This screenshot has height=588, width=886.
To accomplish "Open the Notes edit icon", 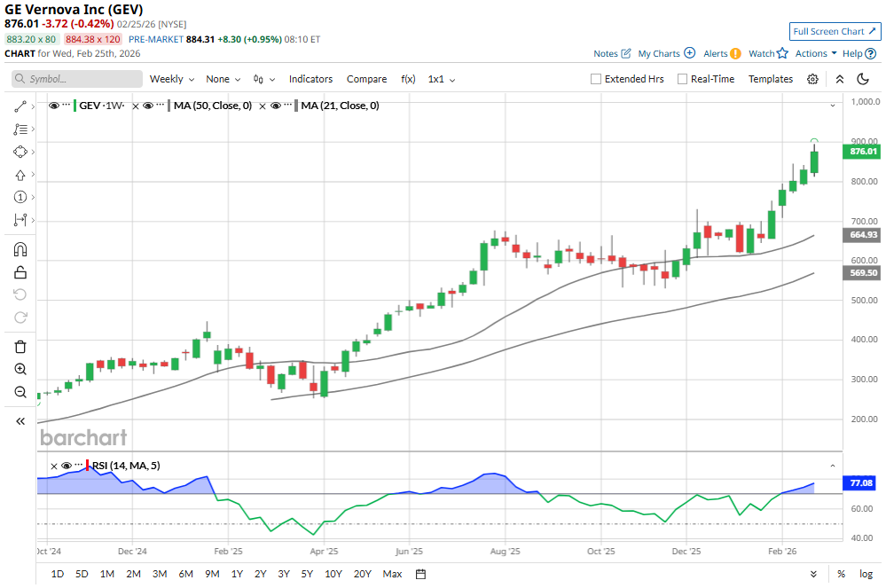I will coord(625,54).
